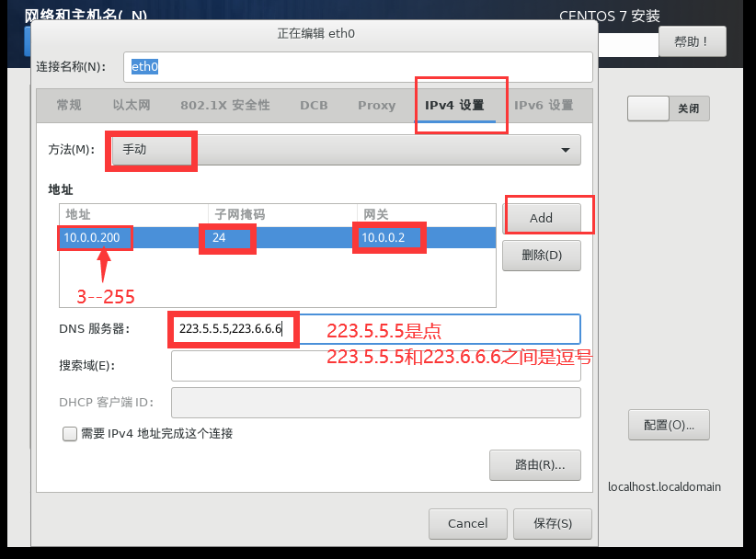756x559 pixels.
Task: Click the Cancel button
Action: tap(468, 524)
